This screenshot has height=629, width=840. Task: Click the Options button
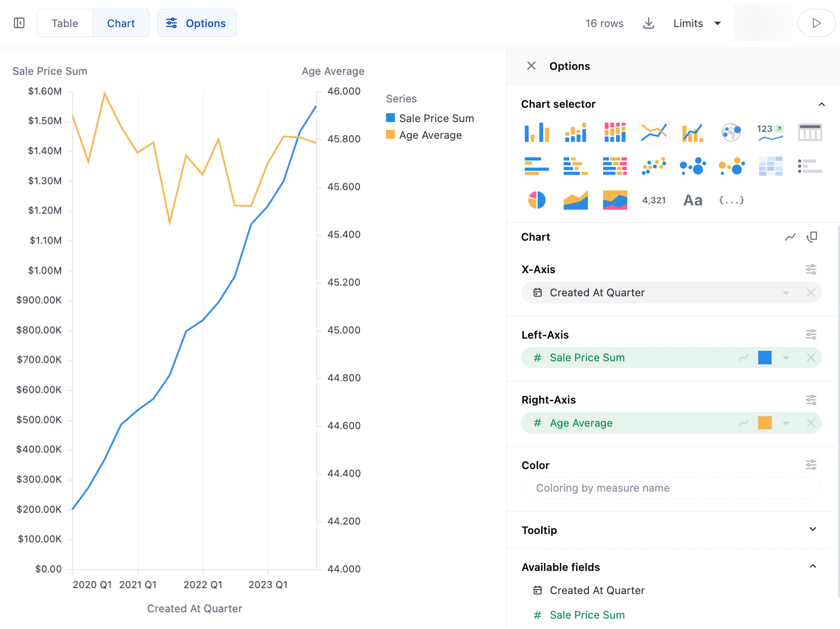(197, 23)
